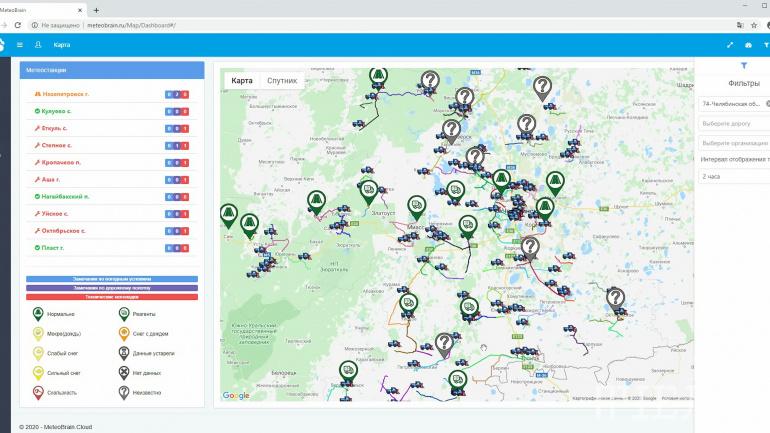Expand the 2 часа interval dropdown
The height and width of the screenshot is (433, 770).
pos(733,176)
